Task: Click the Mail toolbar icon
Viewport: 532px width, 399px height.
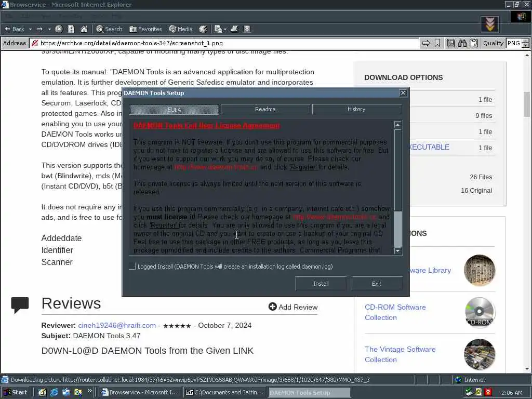Action: tap(218, 29)
